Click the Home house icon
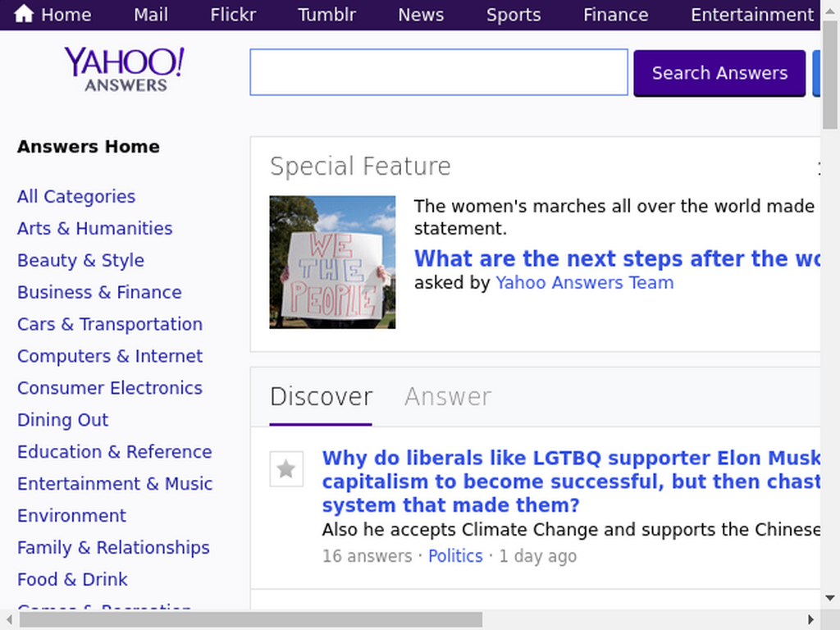Image resolution: width=840 pixels, height=630 pixels. [24, 14]
